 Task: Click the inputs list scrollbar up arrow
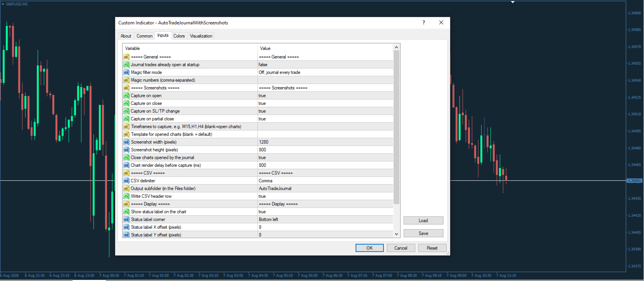[396, 47]
